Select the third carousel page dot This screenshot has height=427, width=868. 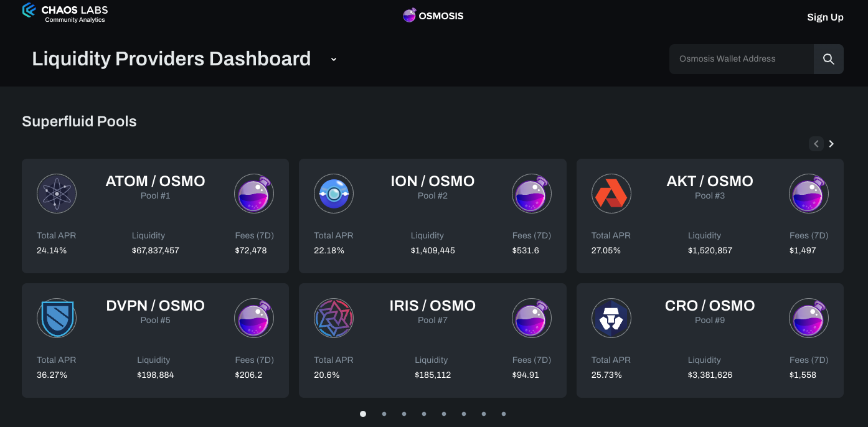[404, 413]
